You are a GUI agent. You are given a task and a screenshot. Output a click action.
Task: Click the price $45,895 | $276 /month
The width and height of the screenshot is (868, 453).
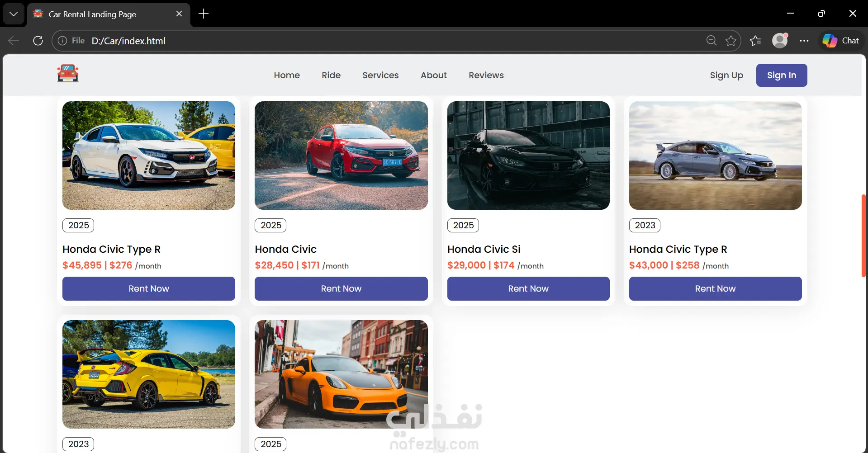tap(112, 265)
